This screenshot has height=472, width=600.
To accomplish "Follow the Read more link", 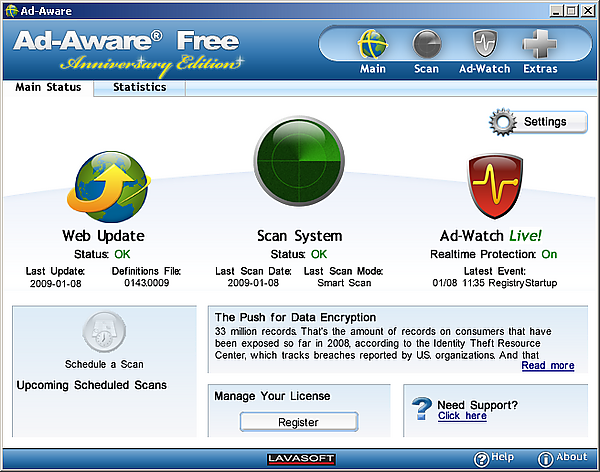I will pyautogui.click(x=547, y=366).
